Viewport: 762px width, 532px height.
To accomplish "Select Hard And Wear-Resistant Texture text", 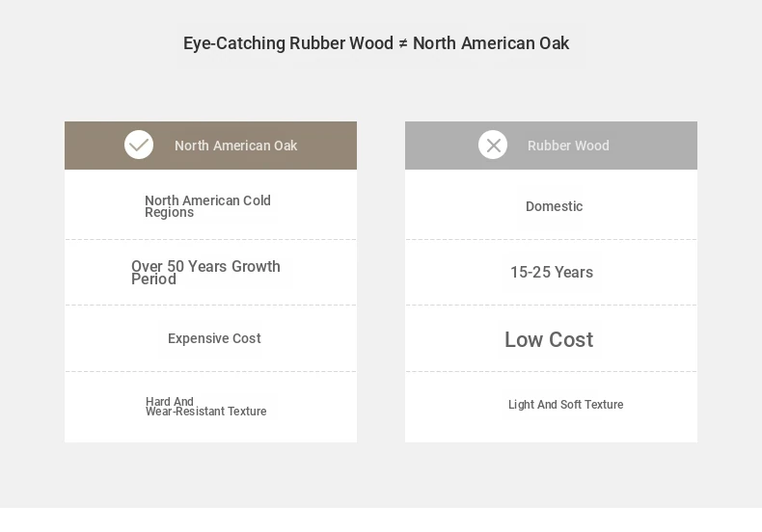I will 206,407.
